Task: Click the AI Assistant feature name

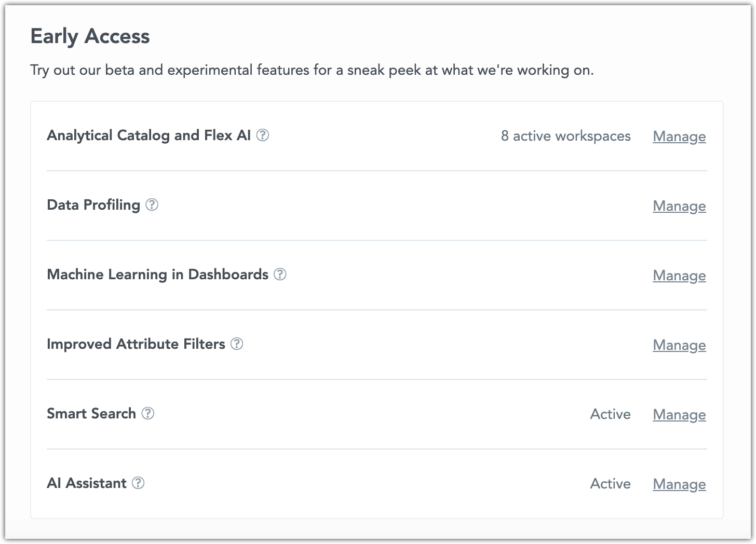Action: tap(86, 483)
